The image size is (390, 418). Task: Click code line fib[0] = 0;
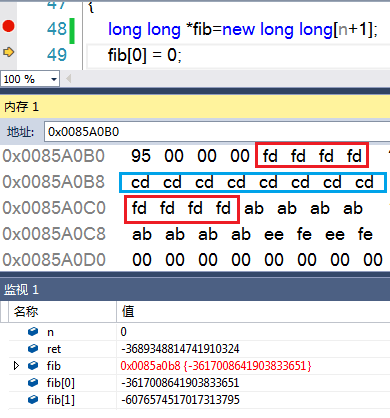pyautogui.click(x=145, y=55)
